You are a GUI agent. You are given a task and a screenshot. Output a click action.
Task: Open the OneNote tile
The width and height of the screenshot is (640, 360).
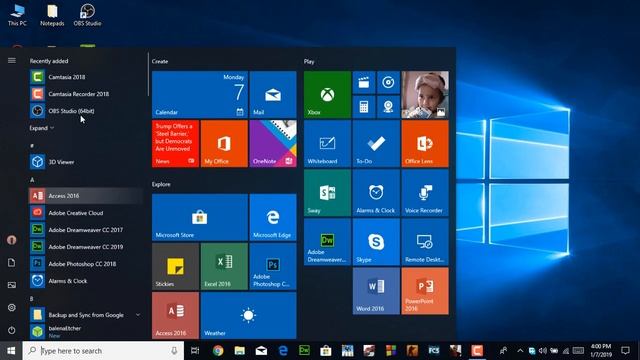[x=273, y=144]
